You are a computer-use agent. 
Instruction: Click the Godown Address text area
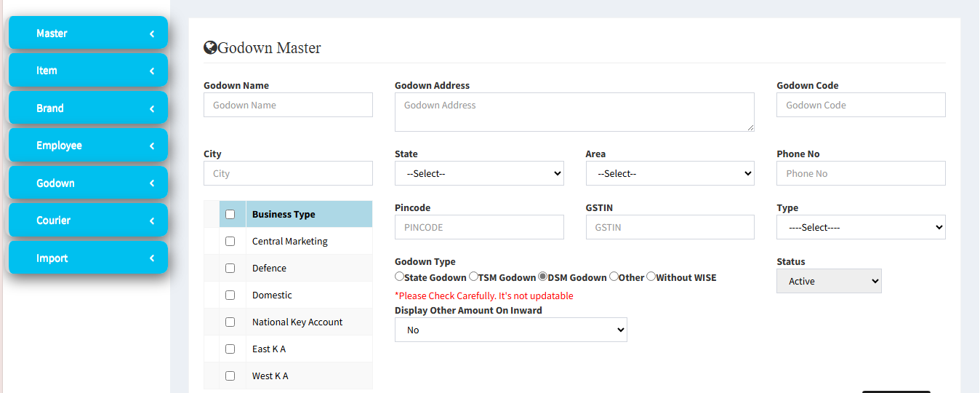point(574,112)
